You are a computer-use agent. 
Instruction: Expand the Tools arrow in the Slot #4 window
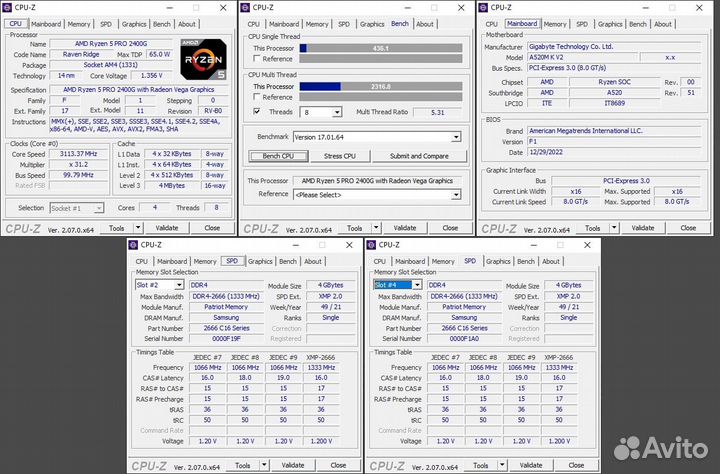click(x=502, y=465)
